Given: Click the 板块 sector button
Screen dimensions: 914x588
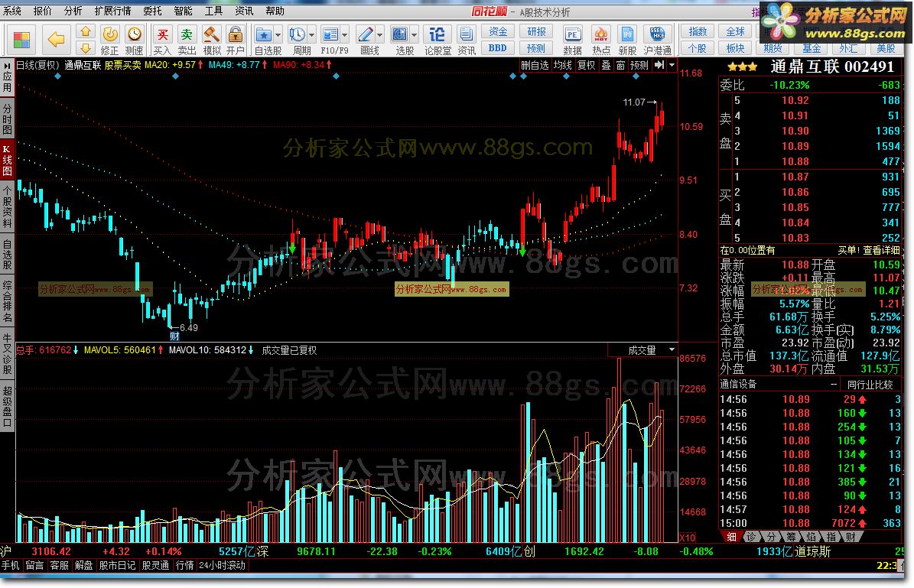Looking at the screenshot, I should pyautogui.click(x=736, y=48).
